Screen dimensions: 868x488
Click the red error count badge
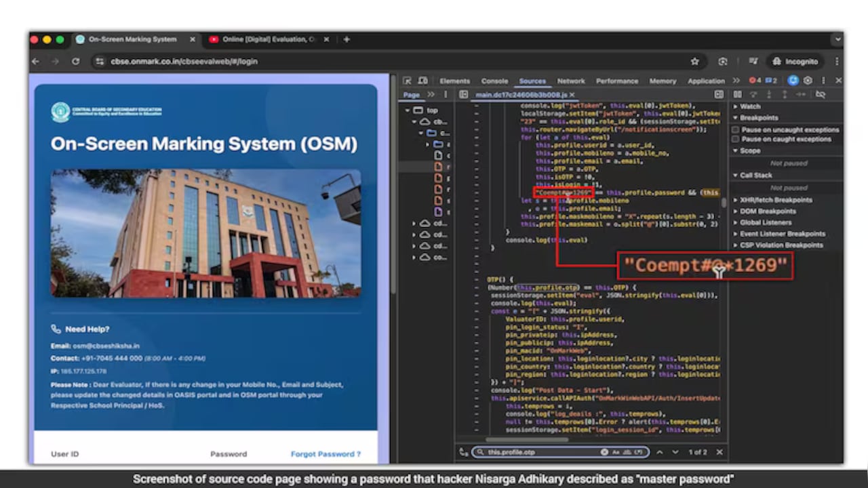click(x=755, y=81)
